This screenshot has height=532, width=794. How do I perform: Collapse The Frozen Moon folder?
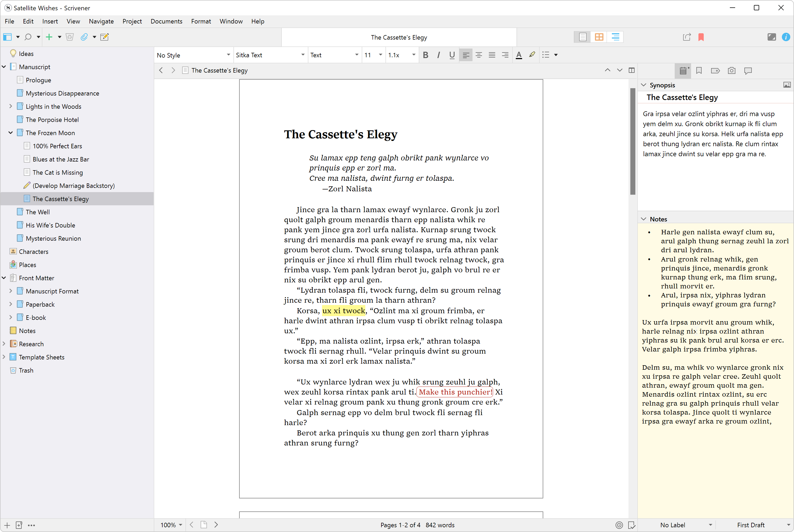(x=10, y=133)
